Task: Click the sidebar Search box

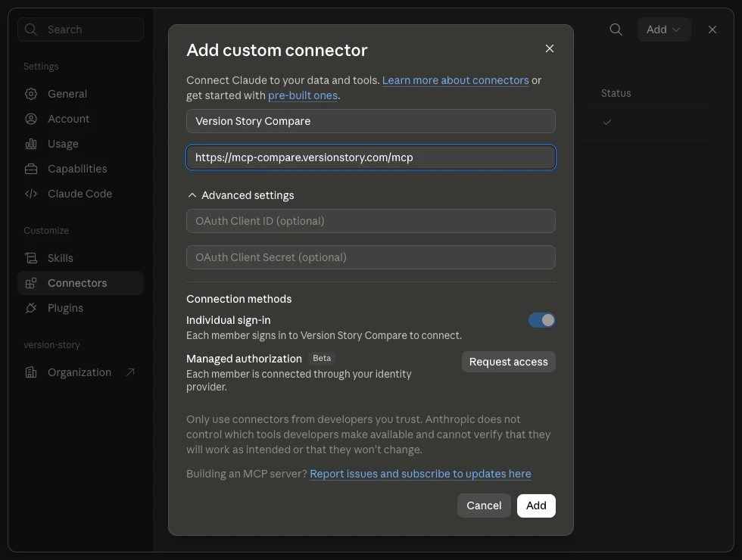Action: coord(80,30)
